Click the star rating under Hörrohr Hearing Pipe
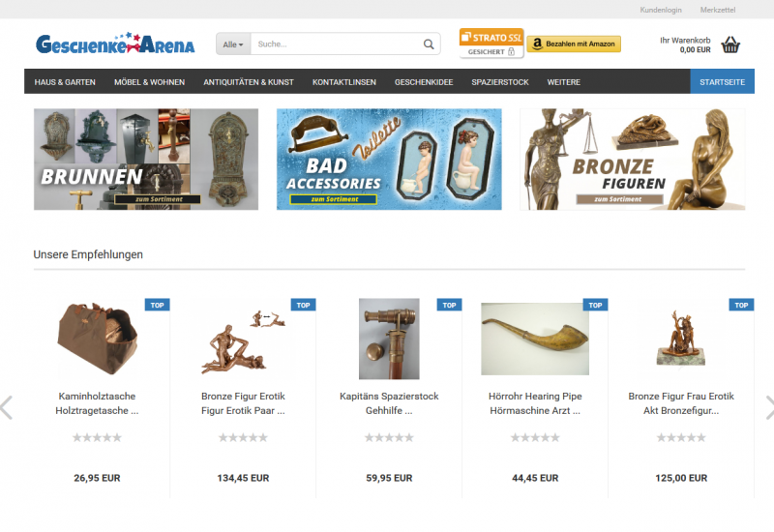 pyautogui.click(x=535, y=437)
